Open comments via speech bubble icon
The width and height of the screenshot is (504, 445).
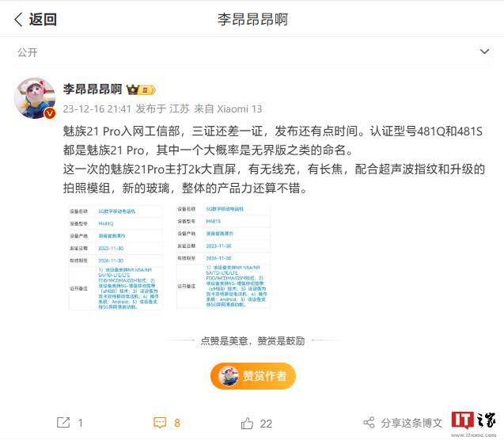click(160, 423)
